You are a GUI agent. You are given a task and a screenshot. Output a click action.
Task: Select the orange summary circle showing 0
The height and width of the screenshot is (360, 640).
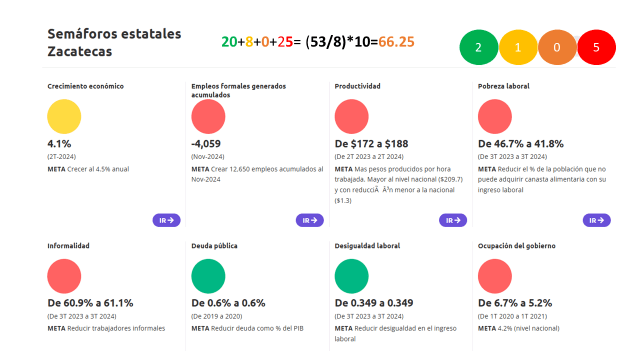click(557, 47)
